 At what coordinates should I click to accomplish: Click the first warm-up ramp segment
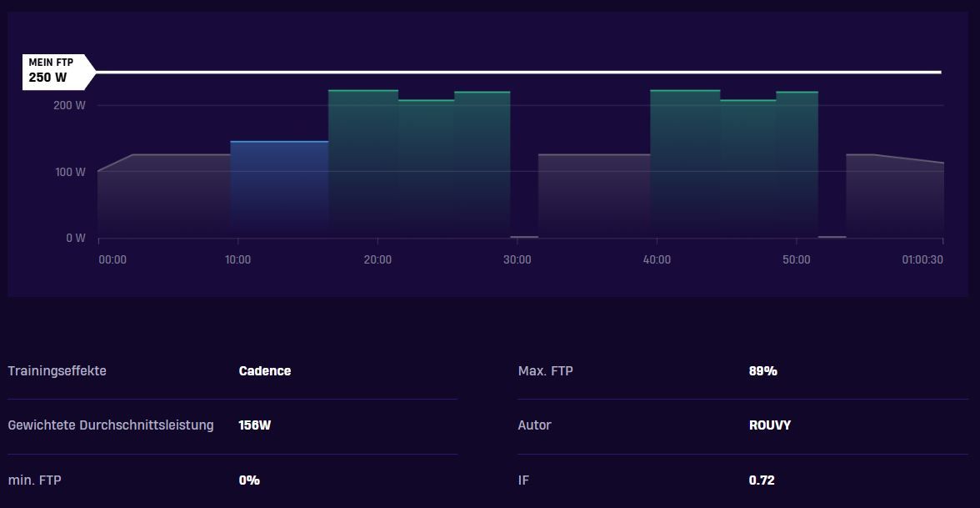[x=164, y=196]
